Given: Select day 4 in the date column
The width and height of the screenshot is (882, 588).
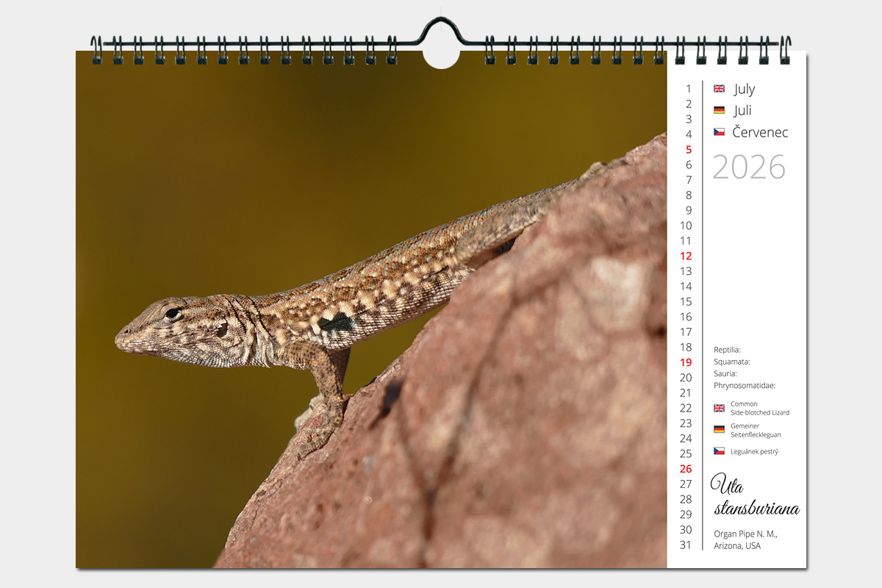Looking at the screenshot, I should 689,135.
